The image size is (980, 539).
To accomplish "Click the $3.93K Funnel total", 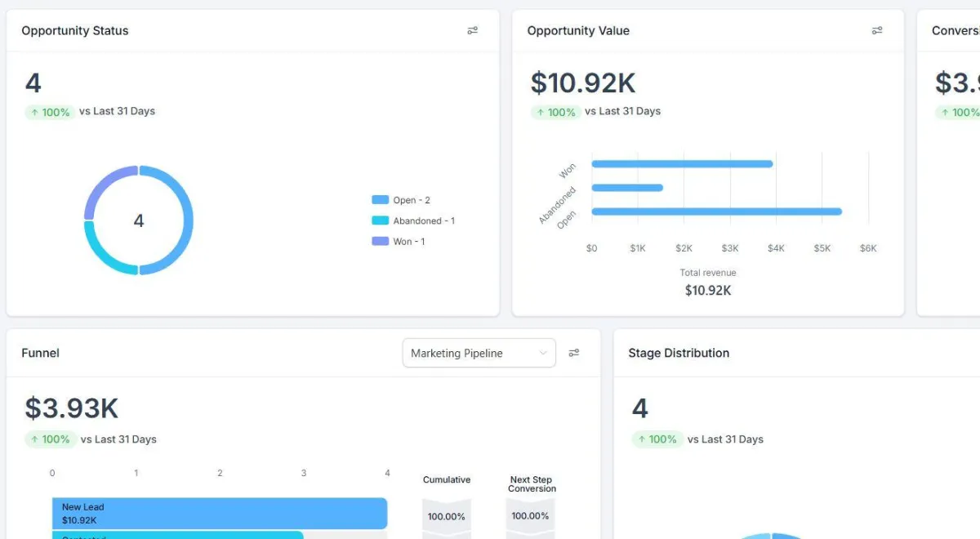I will (72, 408).
